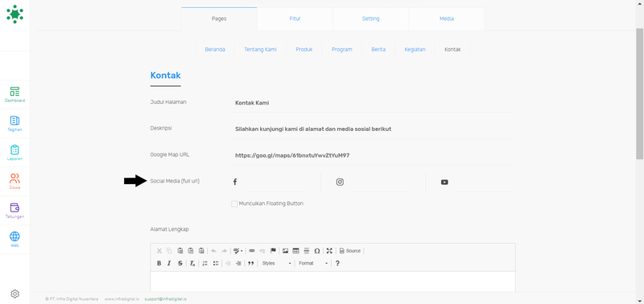
Task: Open the Styles dropdown in editor
Action: point(276,263)
